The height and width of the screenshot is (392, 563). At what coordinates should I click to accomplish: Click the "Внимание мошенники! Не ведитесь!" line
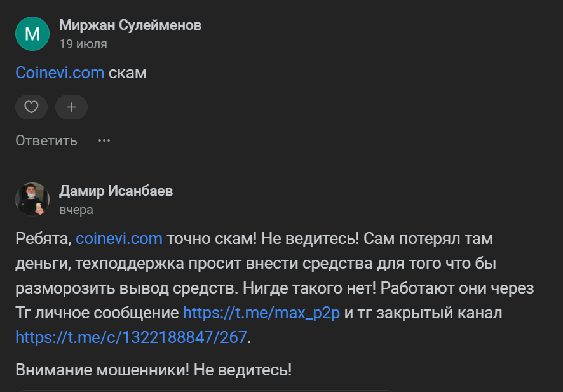(x=154, y=370)
